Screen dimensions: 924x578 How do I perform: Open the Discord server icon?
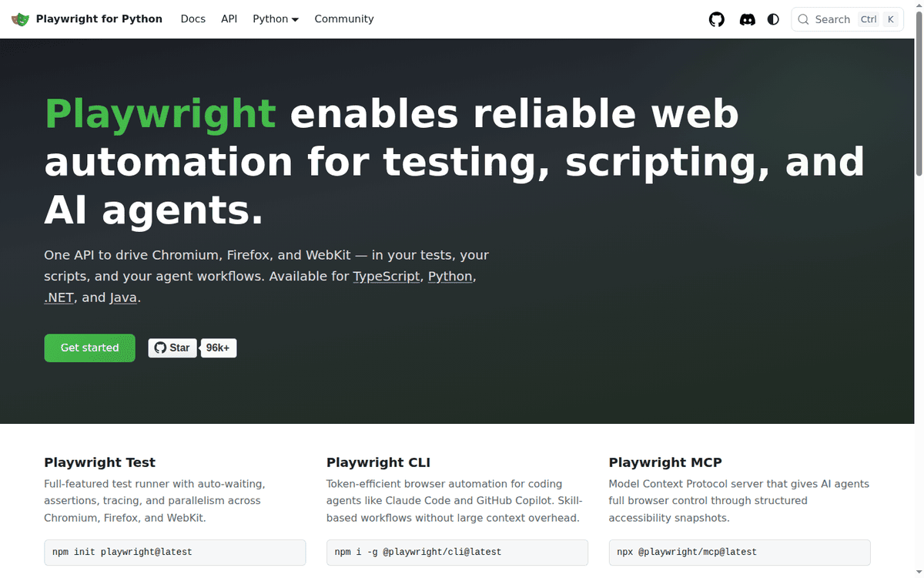747,19
